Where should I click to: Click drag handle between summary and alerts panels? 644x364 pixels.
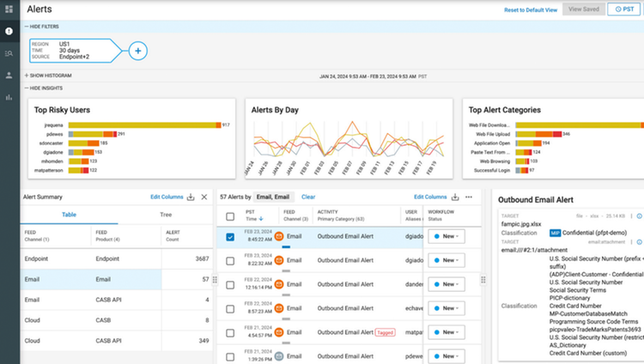215,280
